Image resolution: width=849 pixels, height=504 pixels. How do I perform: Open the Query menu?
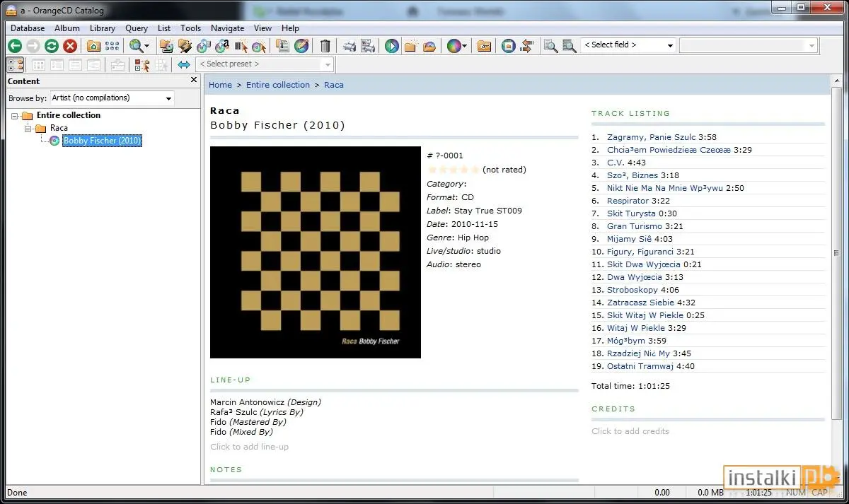(x=137, y=28)
